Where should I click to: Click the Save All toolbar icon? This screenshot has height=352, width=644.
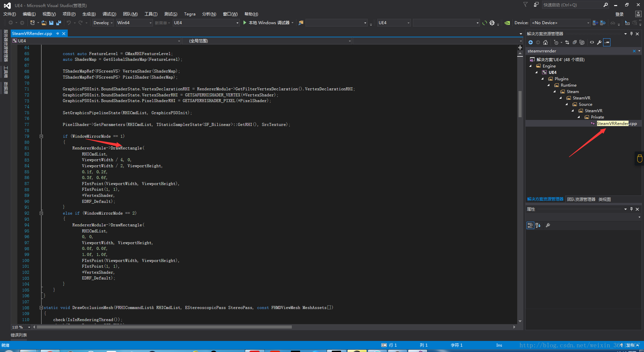click(x=59, y=23)
